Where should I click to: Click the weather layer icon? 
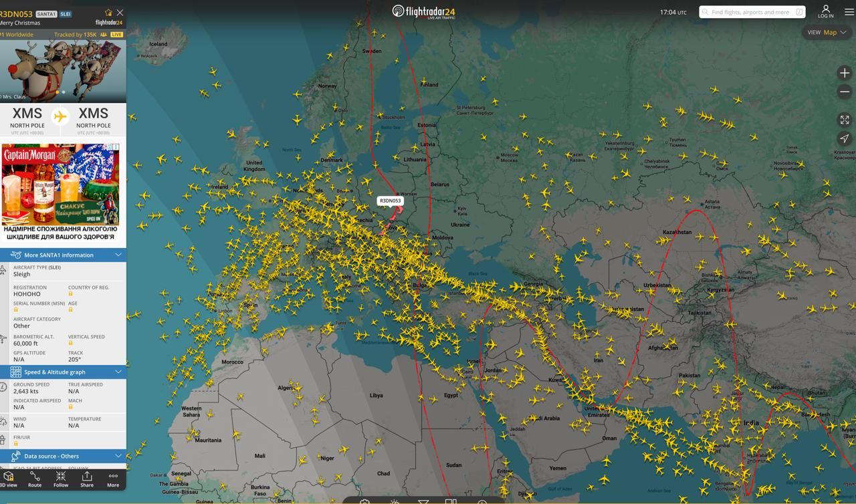[395, 500]
